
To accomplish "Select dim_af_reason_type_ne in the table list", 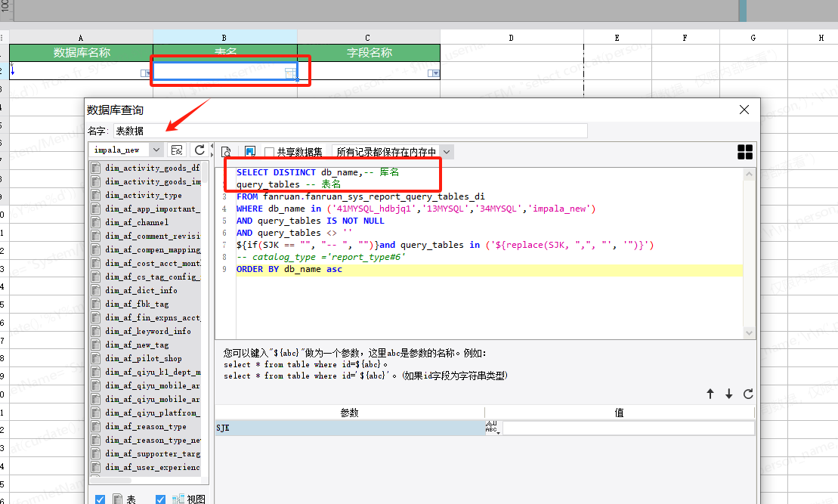I will point(153,440).
